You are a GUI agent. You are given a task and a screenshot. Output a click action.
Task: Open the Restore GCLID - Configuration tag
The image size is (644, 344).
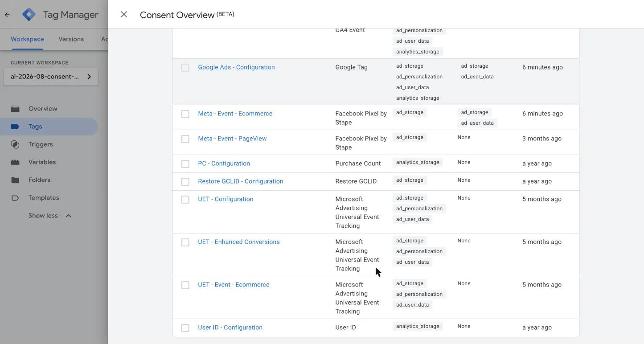(x=241, y=181)
